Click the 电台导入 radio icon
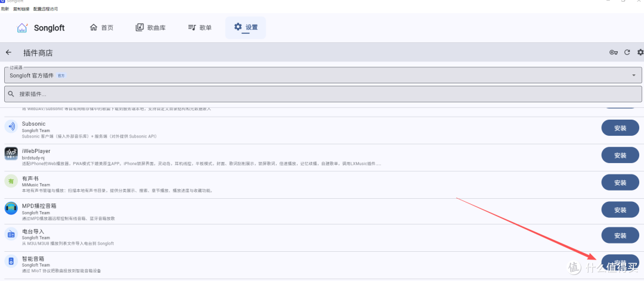 click(x=11, y=234)
